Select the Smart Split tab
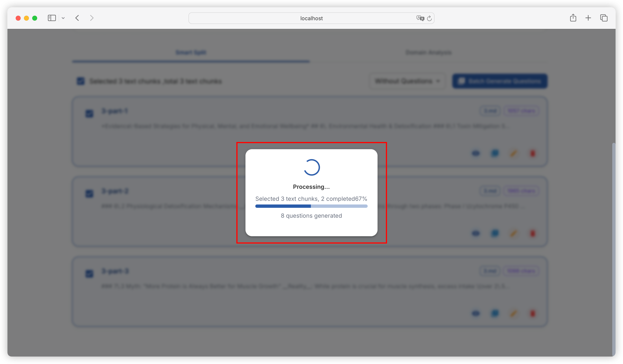Image resolution: width=623 pixels, height=364 pixels. (191, 52)
